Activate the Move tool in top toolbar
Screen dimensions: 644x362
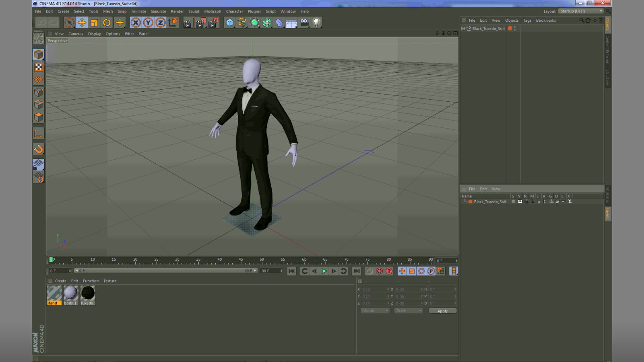point(82,23)
